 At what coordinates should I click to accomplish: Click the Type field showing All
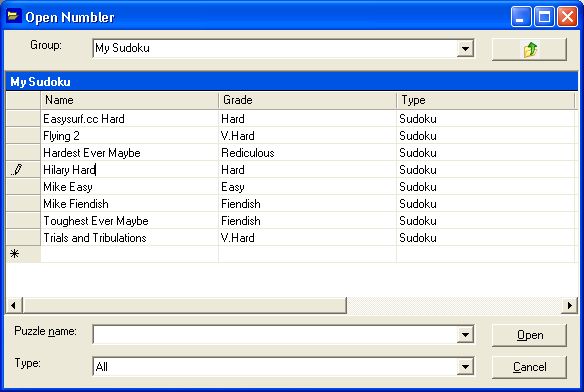[x=275, y=366]
